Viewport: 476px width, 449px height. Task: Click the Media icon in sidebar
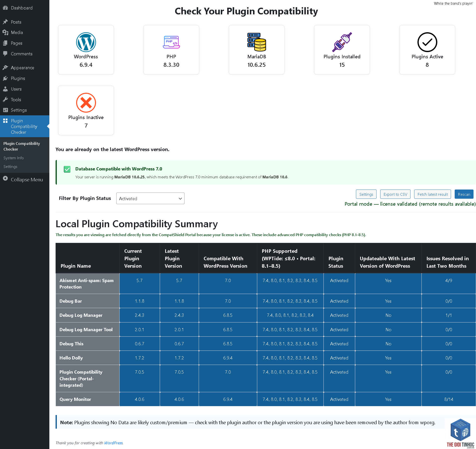[5, 32]
